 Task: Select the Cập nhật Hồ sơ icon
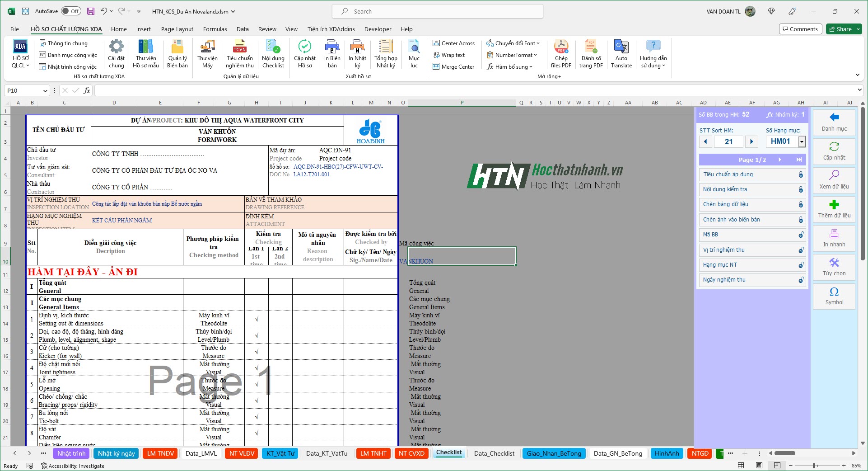tap(305, 53)
